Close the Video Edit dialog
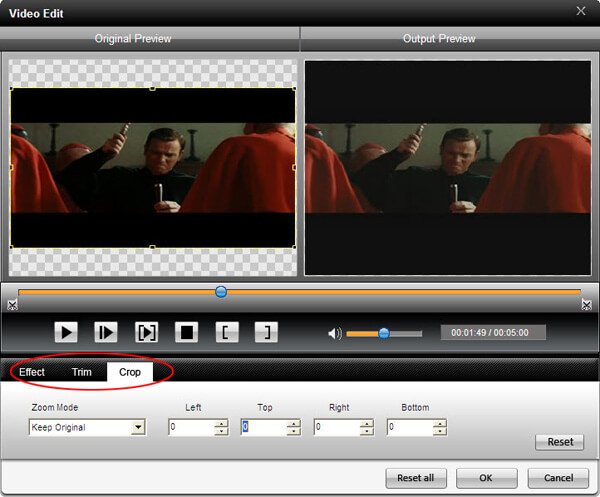600x497 pixels. point(581,11)
